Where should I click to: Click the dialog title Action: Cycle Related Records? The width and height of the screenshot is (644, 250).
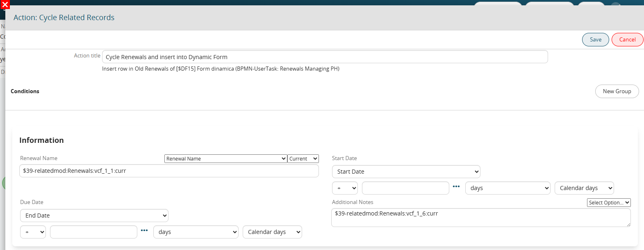point(64,17)
